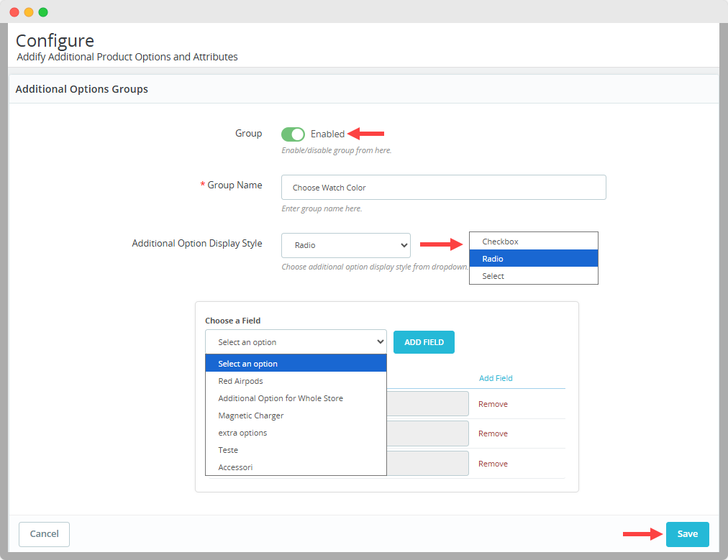Choose Radio in display style list

pyautogui.click(x=533, y=259)
